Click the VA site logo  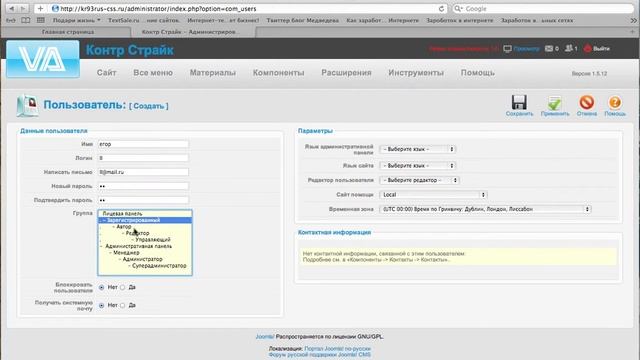coord(43,59)
